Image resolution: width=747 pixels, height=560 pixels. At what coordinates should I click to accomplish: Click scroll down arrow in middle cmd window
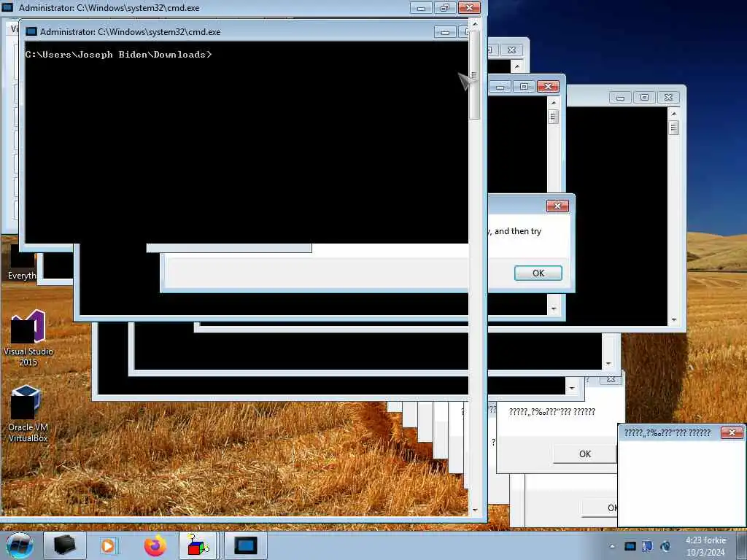point(553,309)
